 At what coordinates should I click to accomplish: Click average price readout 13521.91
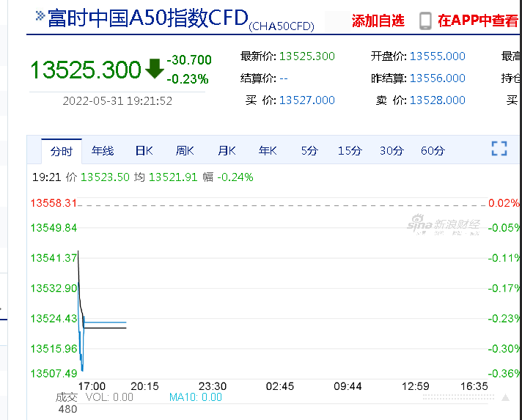point(173,177)
